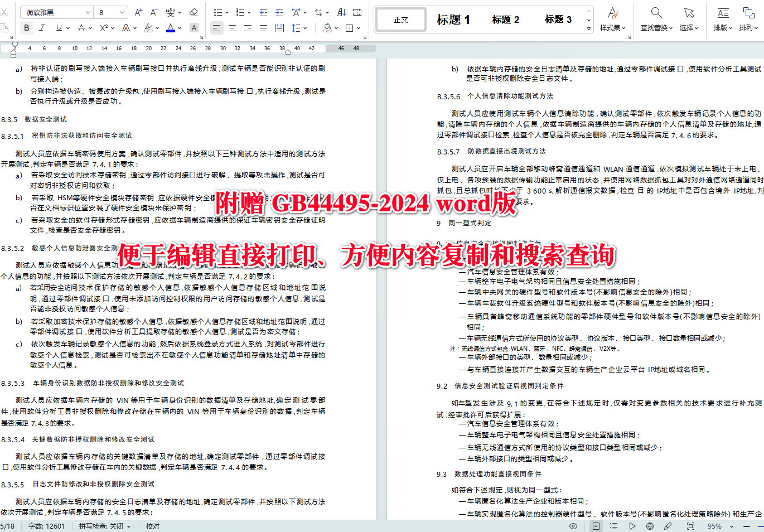Toggle character shading (gray A)
This screenshot has width=764, height=532.
coord(194,27)
